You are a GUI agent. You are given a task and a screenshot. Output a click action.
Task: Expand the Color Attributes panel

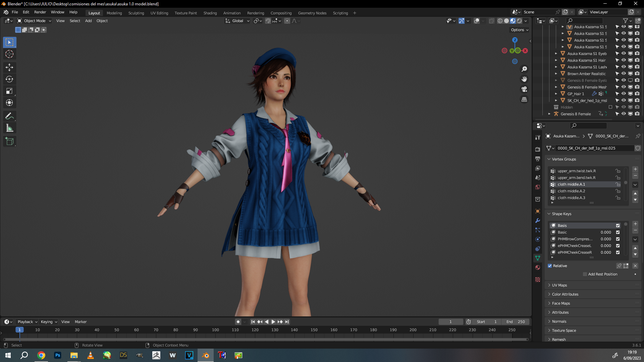(x=565, y=294)
